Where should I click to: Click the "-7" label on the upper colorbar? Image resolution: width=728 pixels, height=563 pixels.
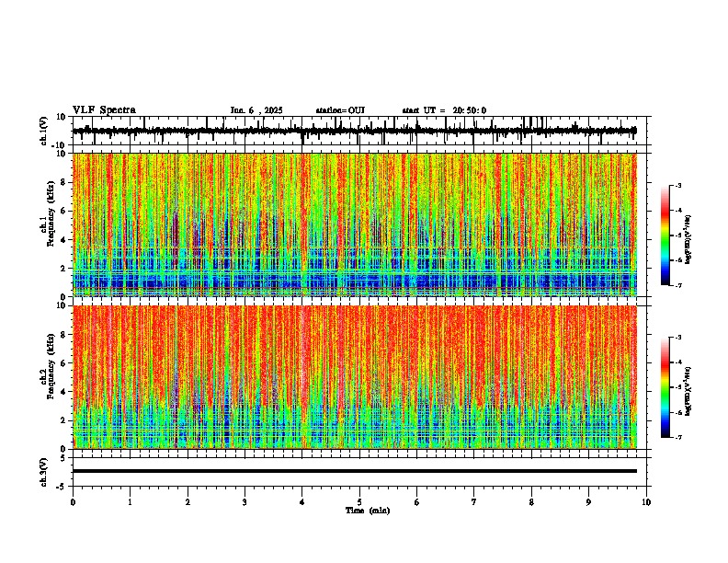[x=677, y=285]
